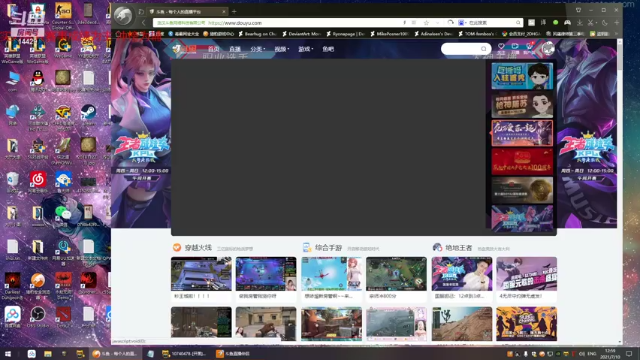Screen dimensions: 640x360
Task: Expand the 分类 dropdown in Douyu nav
Action: pyautogui.click(x=258, y=49)
